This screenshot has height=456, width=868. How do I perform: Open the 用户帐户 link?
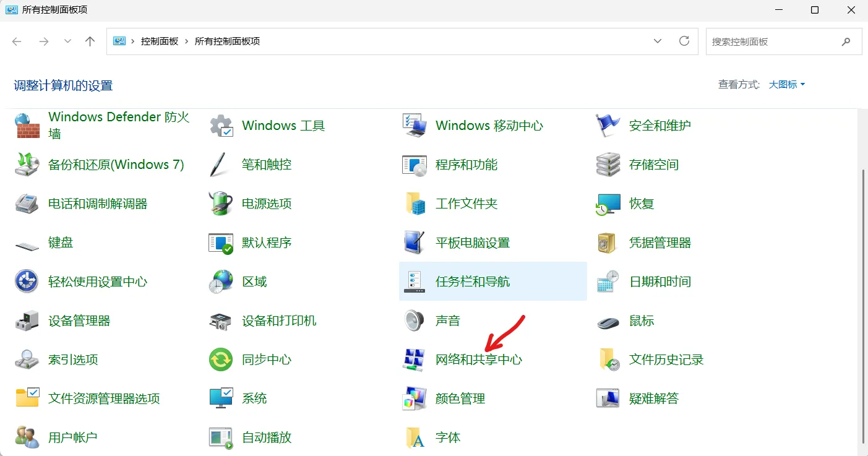pyautogui.click(x=73, y=437)
